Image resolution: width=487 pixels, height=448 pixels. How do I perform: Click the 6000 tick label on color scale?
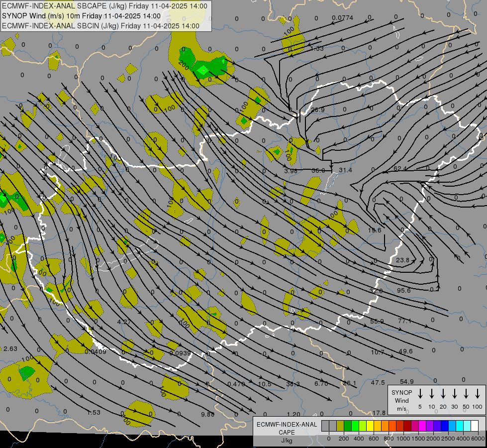(x=478, y=439)
